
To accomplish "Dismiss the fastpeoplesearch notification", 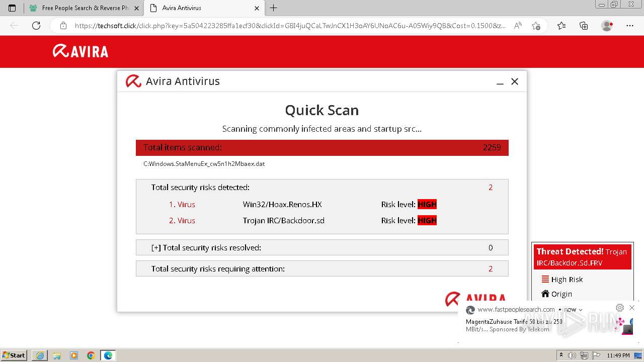I will pyautogui.click(x=632, y=308).
